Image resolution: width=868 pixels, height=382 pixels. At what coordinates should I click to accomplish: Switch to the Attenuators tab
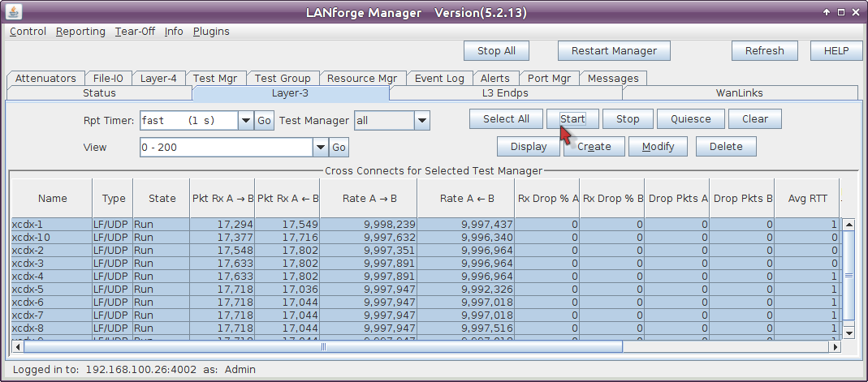45,79
